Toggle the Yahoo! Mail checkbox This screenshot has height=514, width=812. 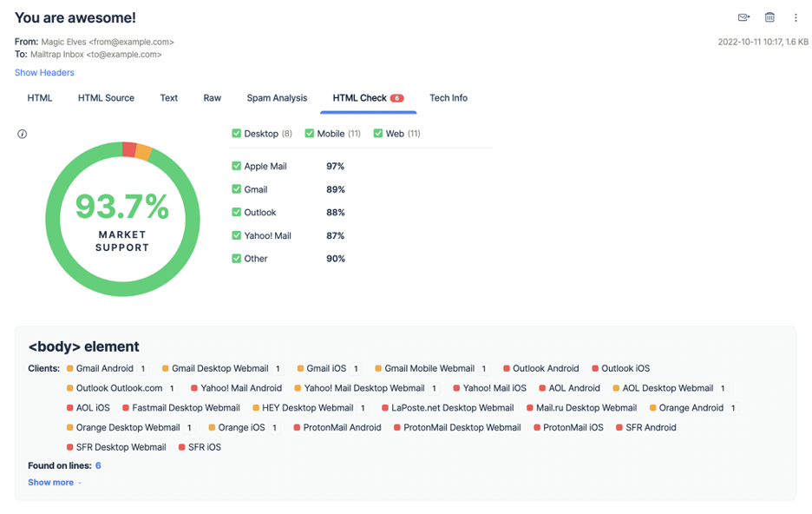pos(237,236)
